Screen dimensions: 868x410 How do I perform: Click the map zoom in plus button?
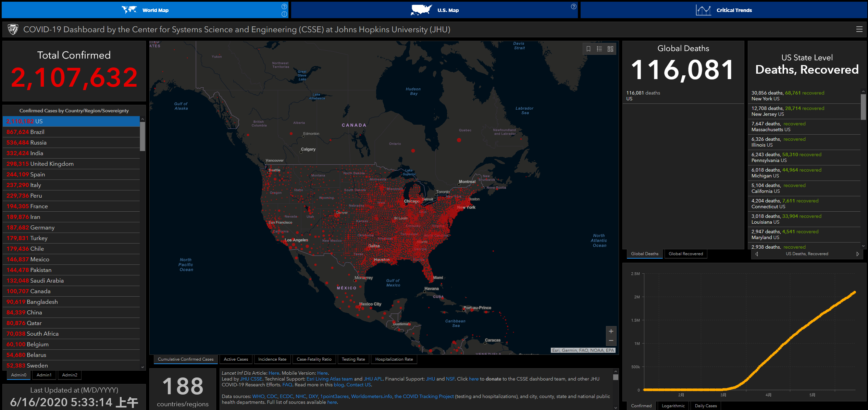coord(611,331)
